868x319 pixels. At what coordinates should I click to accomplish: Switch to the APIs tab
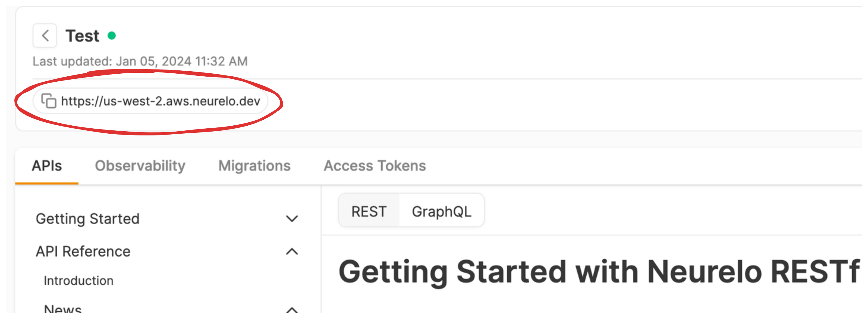47,166
